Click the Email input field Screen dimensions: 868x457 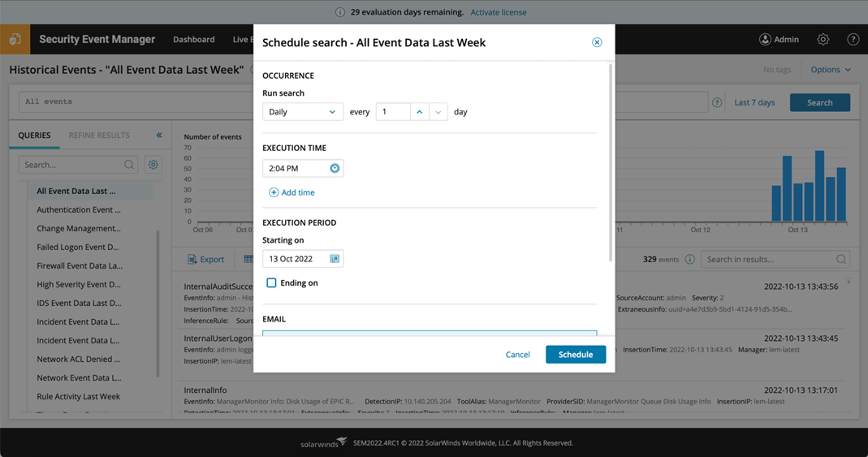tap(430, 333)
